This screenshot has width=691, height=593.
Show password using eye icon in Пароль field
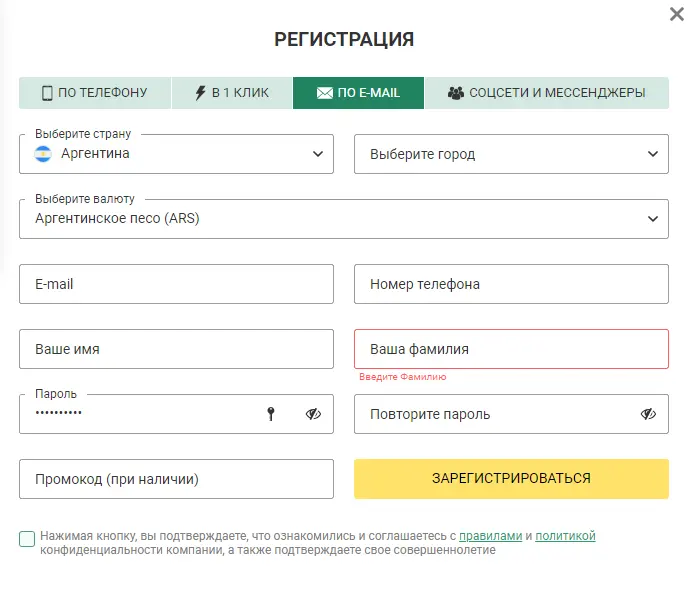pyautogui.click(x=313, y=414)
